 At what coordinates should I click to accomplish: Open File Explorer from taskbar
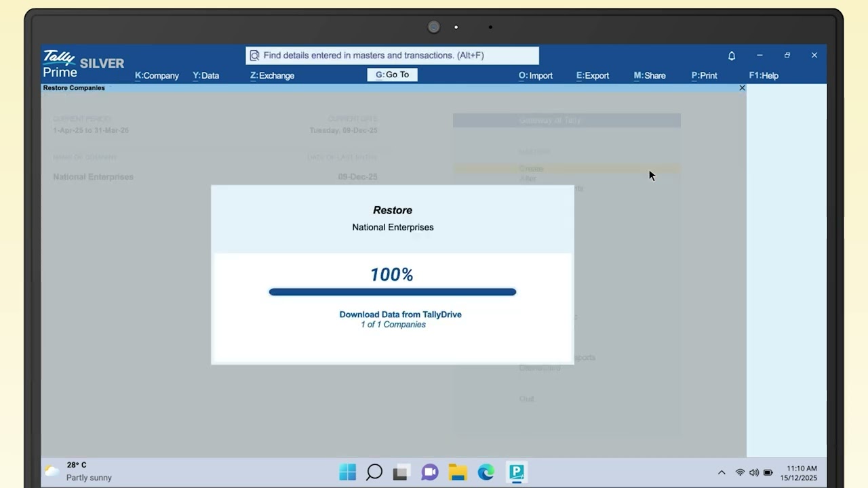(458, 472)
